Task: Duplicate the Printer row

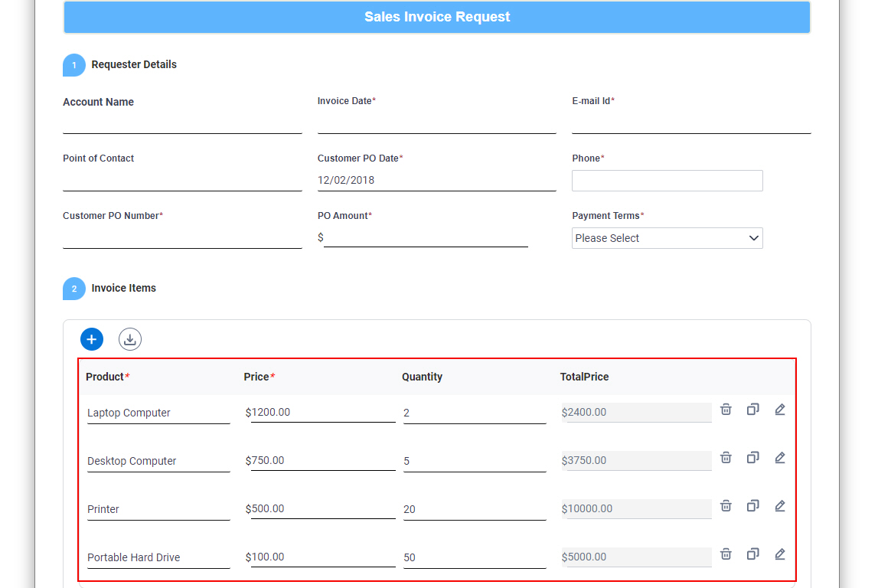Action: pyautogui.click(x=753, y=505)
